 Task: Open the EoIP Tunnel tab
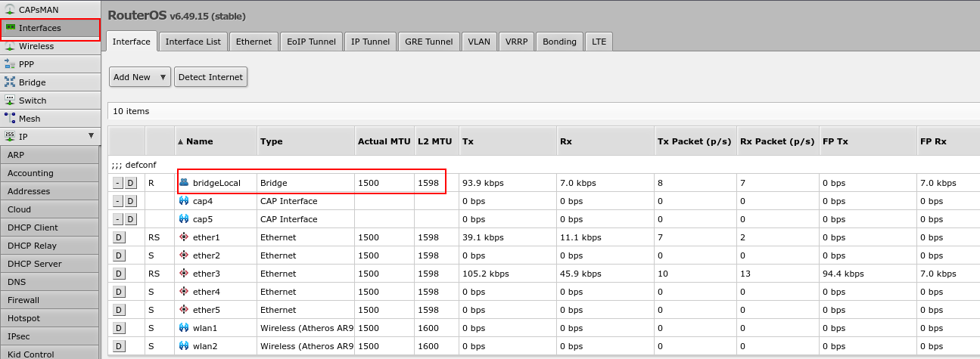pos(311,42)
